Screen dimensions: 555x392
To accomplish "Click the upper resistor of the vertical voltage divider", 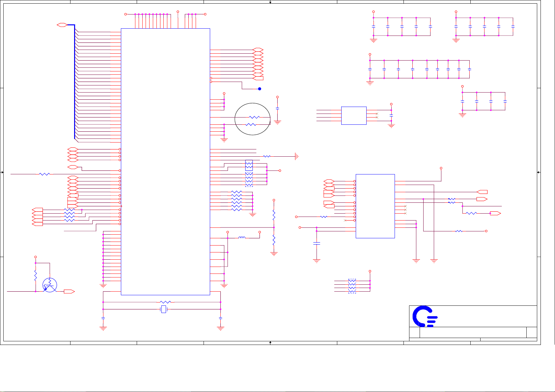I will pyautogui.click(x=274, y=216).
